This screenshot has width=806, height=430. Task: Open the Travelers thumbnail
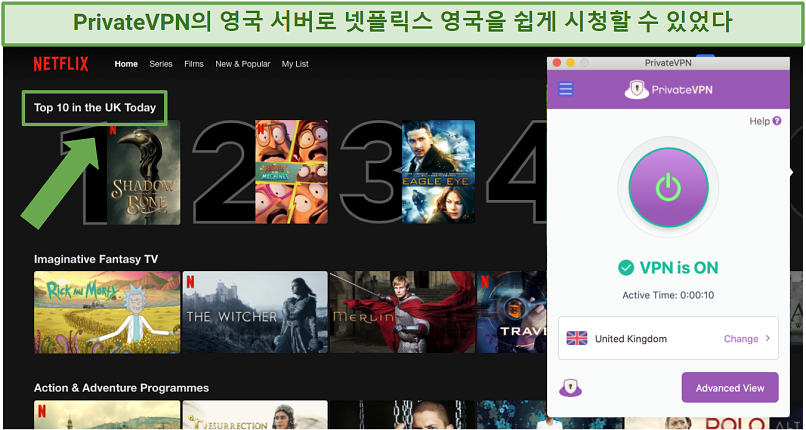click(x=511, y=312)
